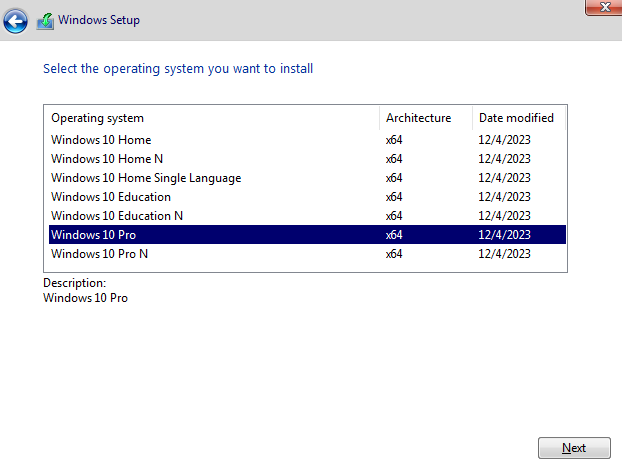
Task: Select the highlighted Windows 10 Pro row
Action: 307,234
